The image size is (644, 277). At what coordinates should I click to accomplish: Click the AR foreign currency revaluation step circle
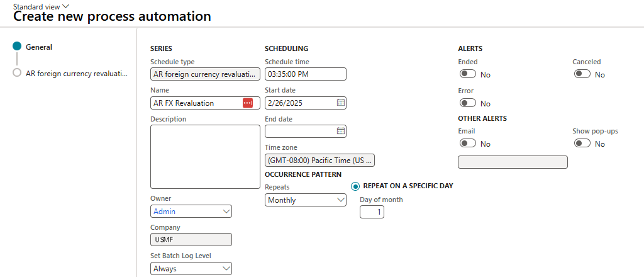tap(17, 73)
